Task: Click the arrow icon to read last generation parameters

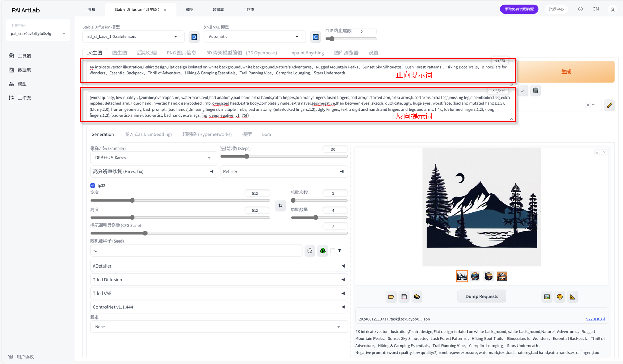Action: (x=523, y=91)
